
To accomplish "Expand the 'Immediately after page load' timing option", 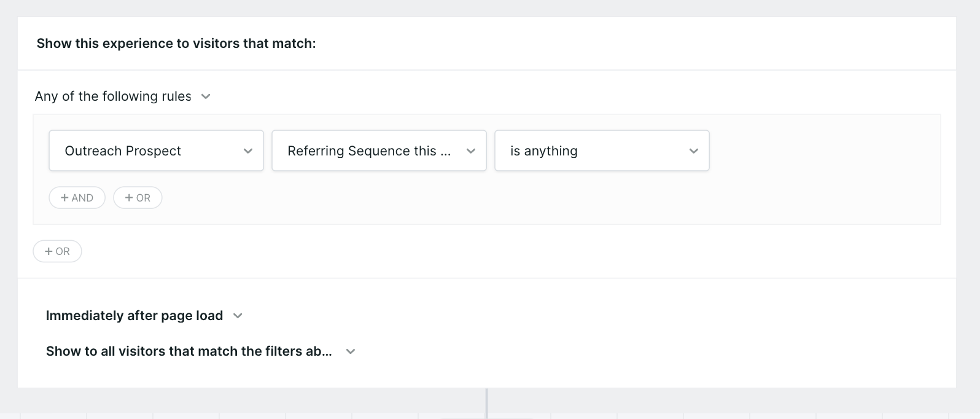I will click(144, 316).
